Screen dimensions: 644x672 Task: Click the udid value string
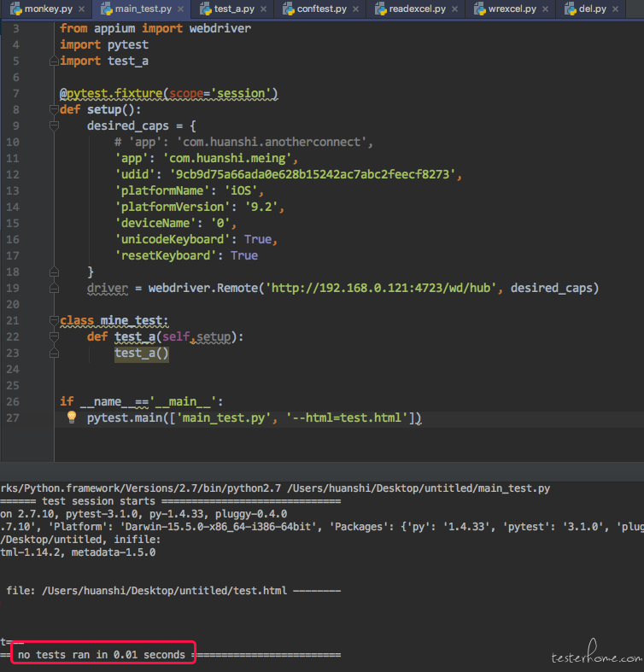coord(312,174)
